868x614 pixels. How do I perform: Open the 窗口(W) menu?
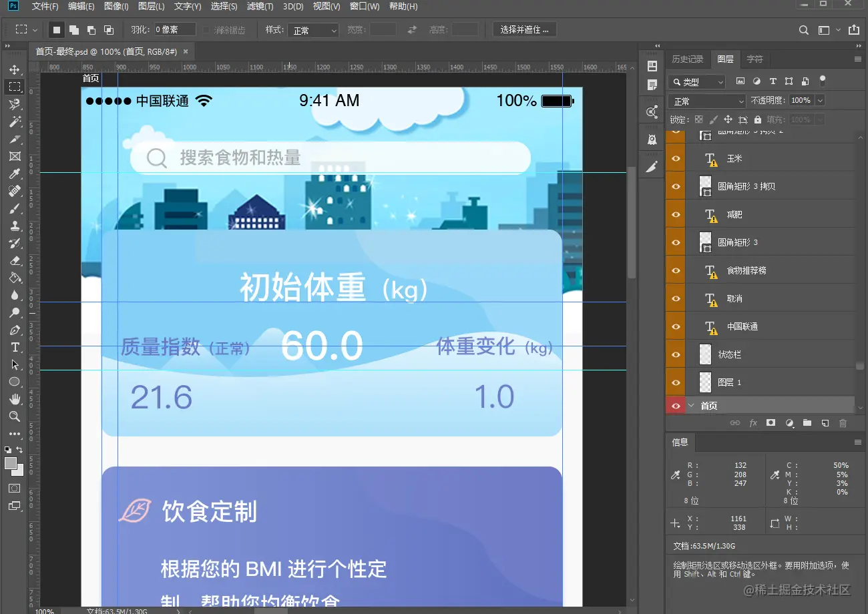(x=365, y=7)
